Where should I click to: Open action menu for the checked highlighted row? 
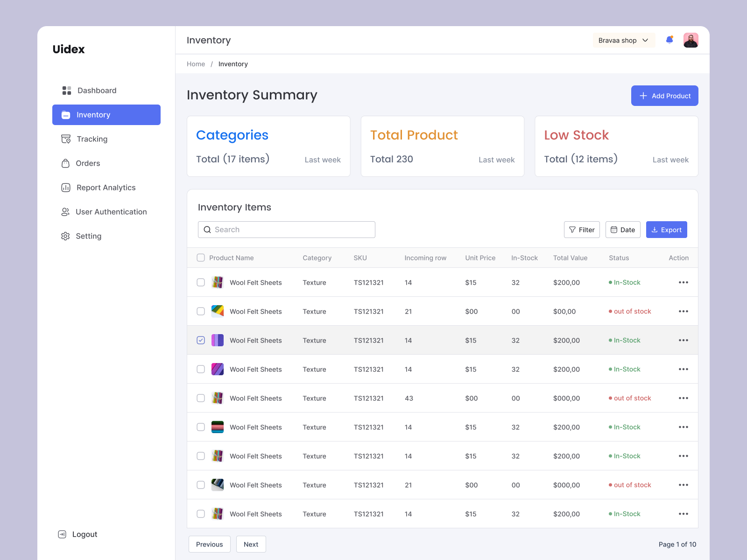[x=684, y=340]
